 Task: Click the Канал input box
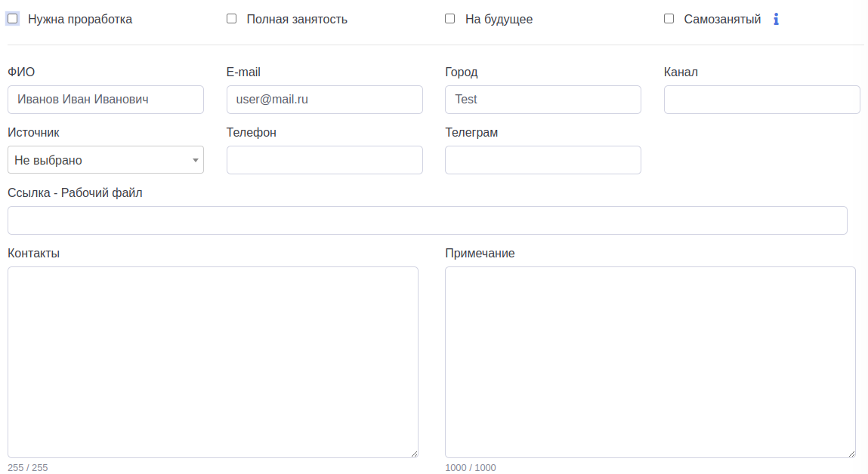point(761,100)
